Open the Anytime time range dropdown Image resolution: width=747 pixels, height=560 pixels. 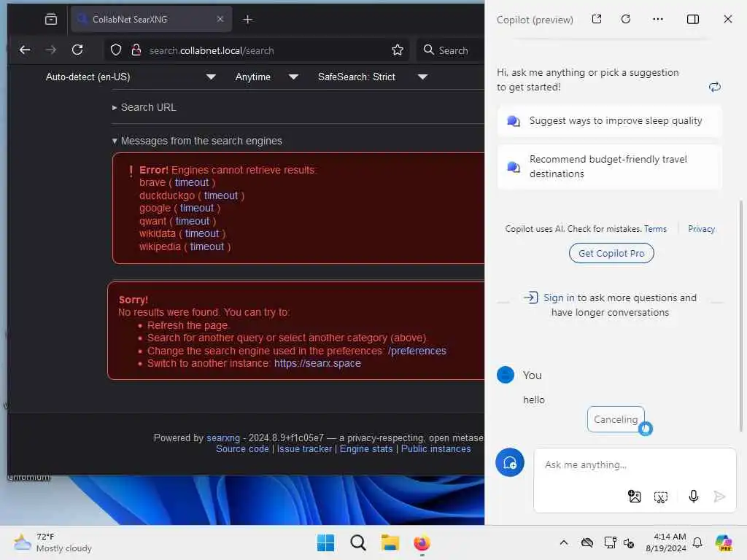coord(266,77)
